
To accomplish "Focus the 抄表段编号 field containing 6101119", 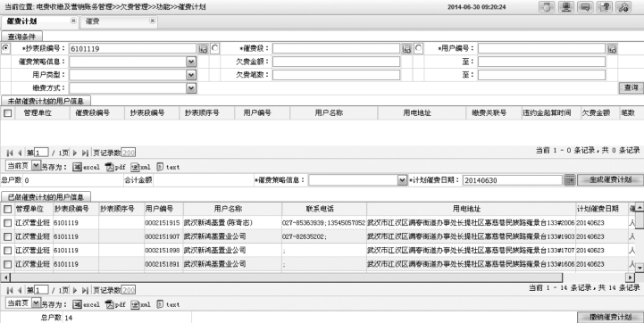I will coord(133,48).
